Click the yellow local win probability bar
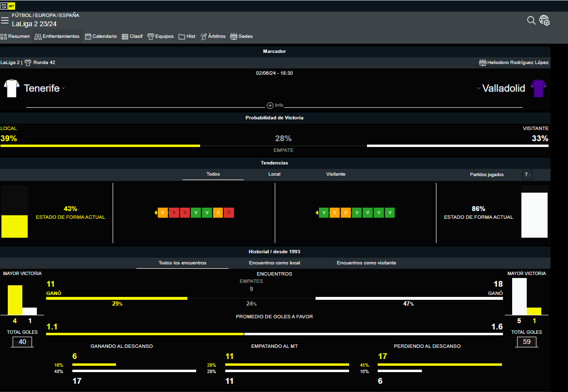Viewport: 568px width, 392px height. 100,146
